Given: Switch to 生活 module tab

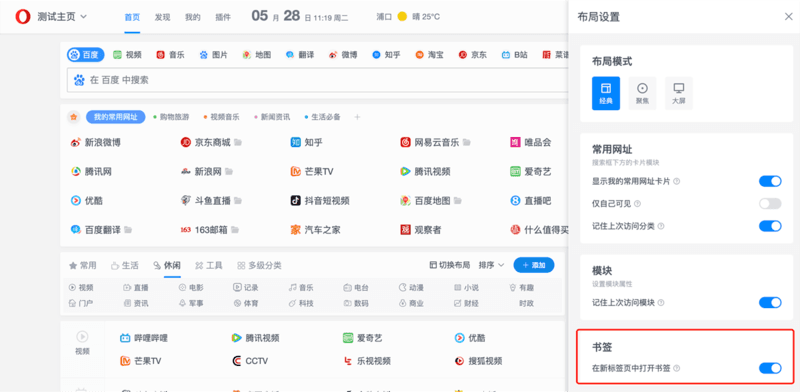Looking at the screenshot, I should pos(124,265).
